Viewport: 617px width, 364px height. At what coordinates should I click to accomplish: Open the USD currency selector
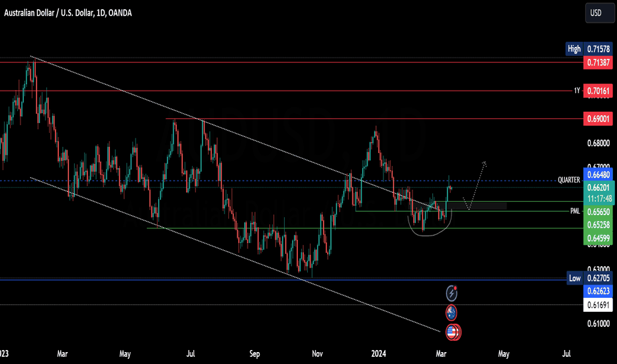pyautogui.click(x=600, y=13)
